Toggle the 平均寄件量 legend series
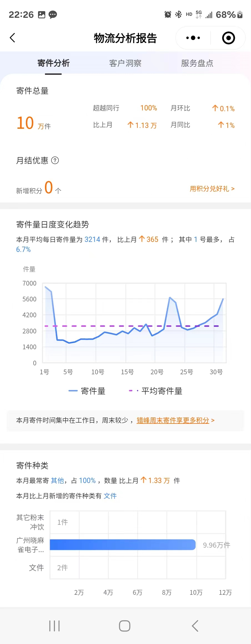The width and height of the screenshot is (251, 644). click(155, 391)
